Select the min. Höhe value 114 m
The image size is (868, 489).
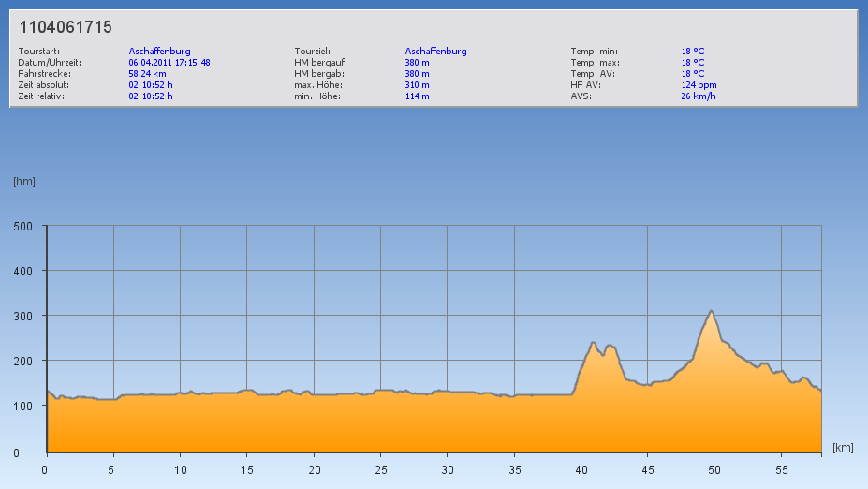click(x=418, y=96)
